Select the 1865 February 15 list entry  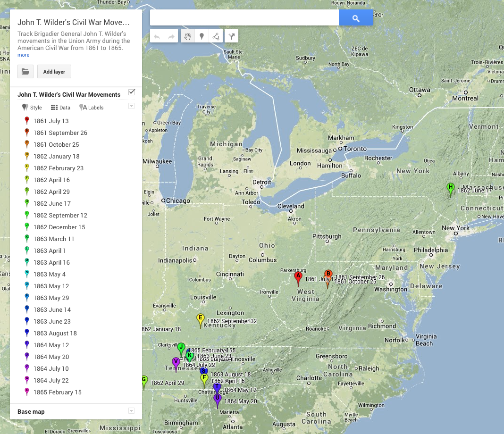(x=57, y=392)
